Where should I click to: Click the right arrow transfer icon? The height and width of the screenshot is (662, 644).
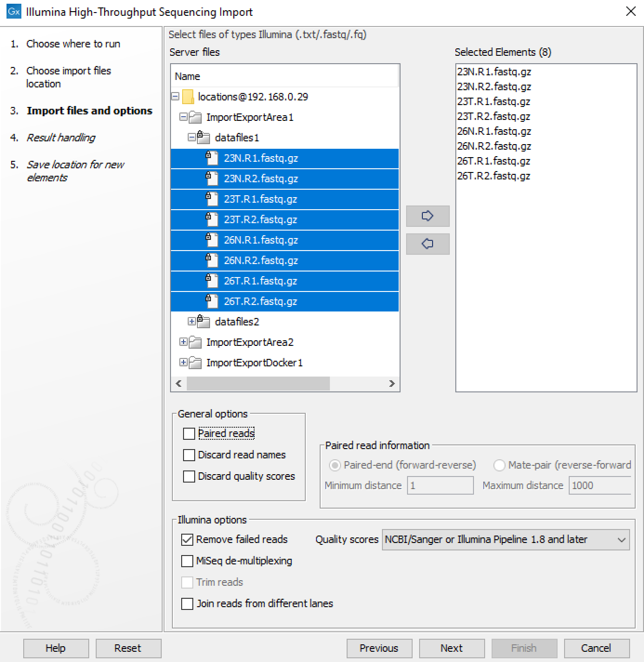pyautogui.click(x=427, y=216)
